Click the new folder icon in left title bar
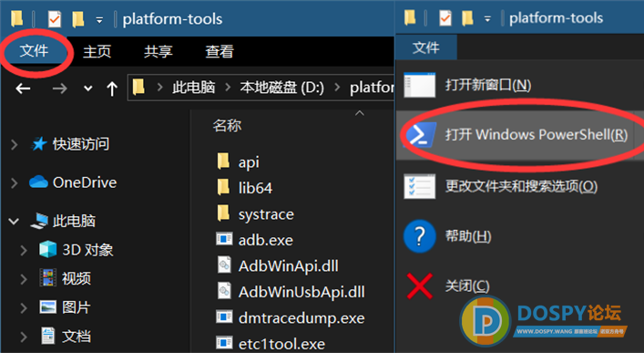Viewport: 644px width, 353px height. tap(78, 19)
